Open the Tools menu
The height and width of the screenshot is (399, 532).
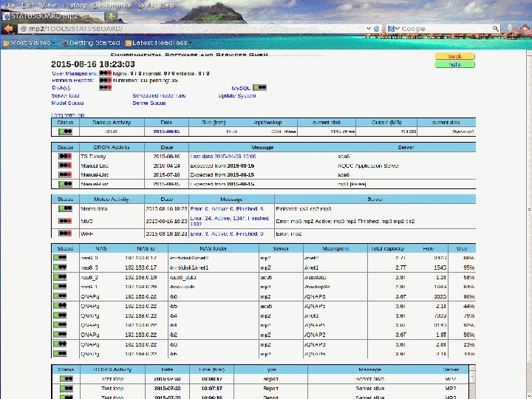click(x=146, y=5)
